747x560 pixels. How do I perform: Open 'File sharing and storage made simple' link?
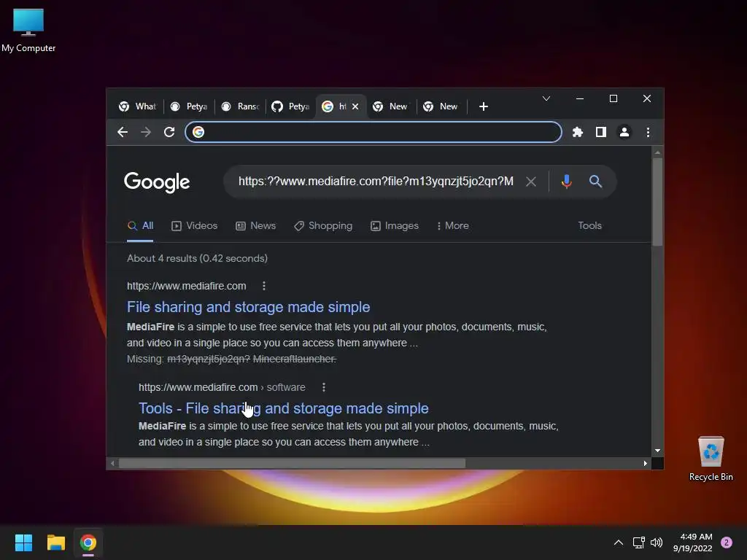pos(248,307)
